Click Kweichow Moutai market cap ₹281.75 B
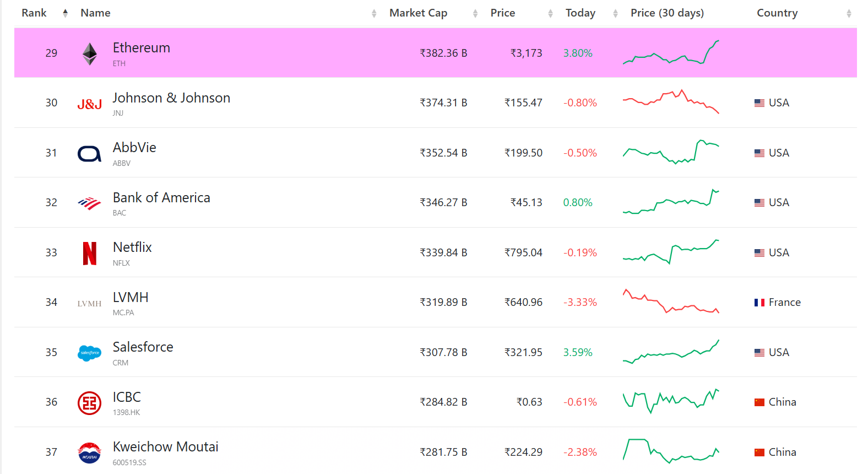Image resolution: width=868 pixels, height=474 pixels. click(443, 452)
